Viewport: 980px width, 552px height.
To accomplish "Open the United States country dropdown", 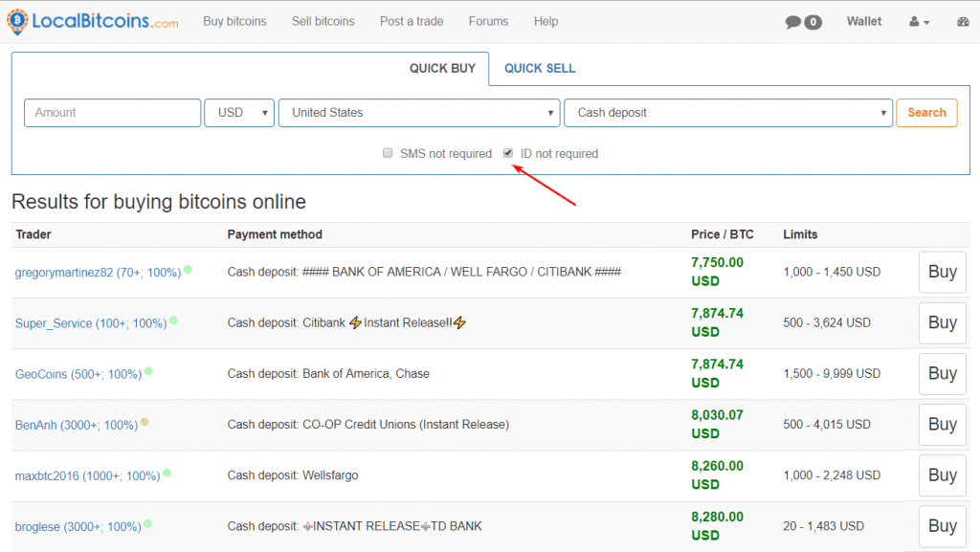I will (x=419, y=113).
